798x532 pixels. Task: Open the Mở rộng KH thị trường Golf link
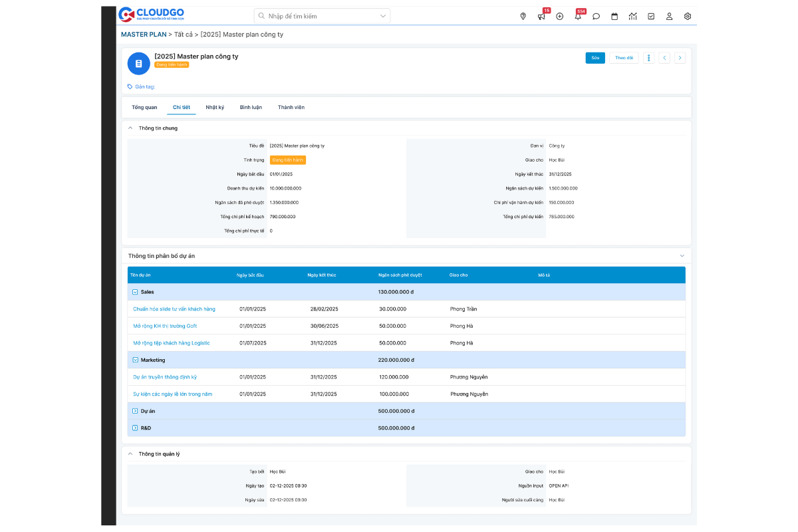click(165, 326)
